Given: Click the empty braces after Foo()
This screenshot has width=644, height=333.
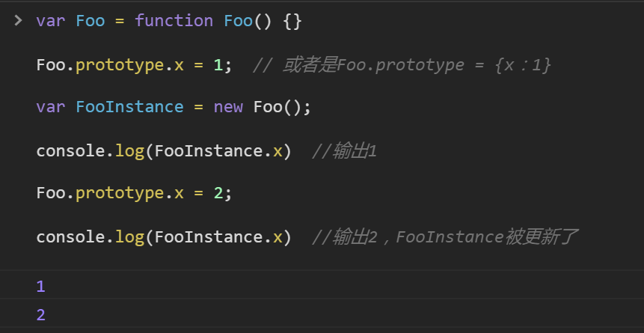Looking at the screenshot, I should [292, 21].
